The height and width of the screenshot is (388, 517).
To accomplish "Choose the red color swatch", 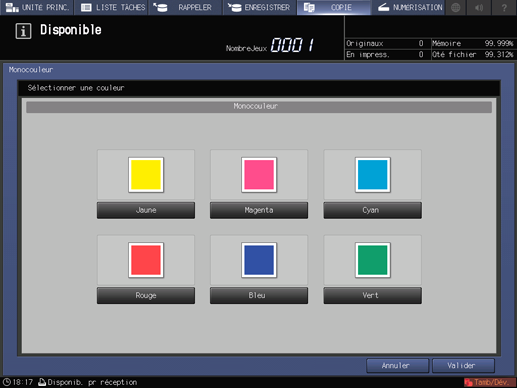I will [x=146, y=260].
